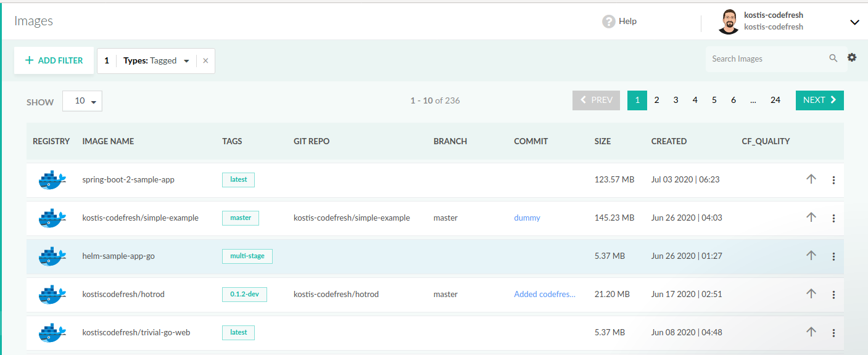Click the magnifier icon in Search Images

point(833,59)
